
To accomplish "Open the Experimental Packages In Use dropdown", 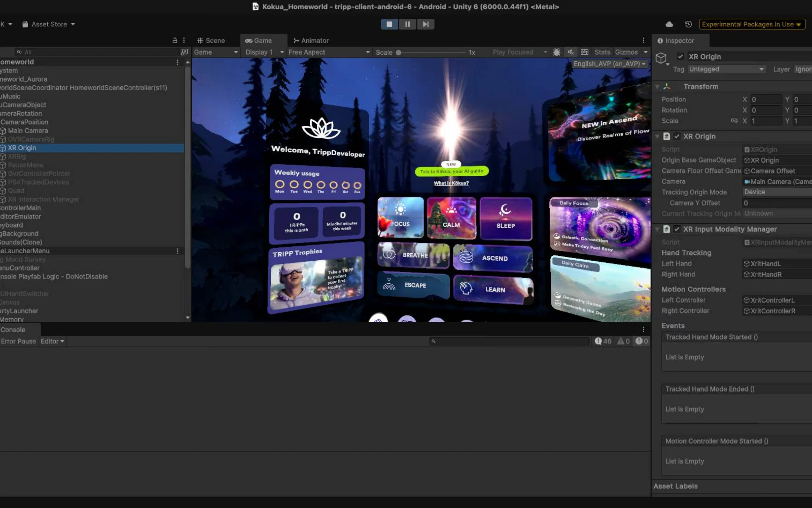I will point(752,24).
